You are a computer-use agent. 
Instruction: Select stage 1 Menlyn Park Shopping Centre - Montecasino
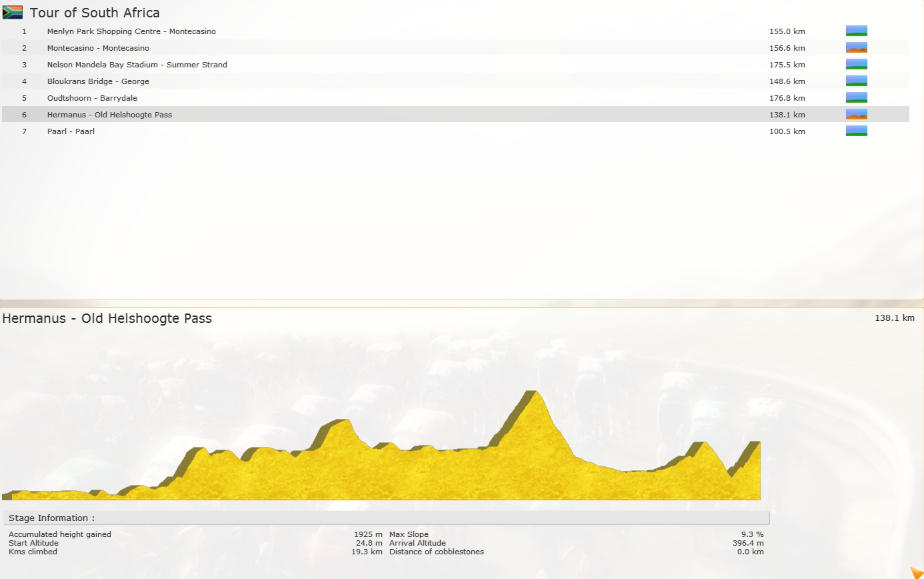click(x=131, y=31)
